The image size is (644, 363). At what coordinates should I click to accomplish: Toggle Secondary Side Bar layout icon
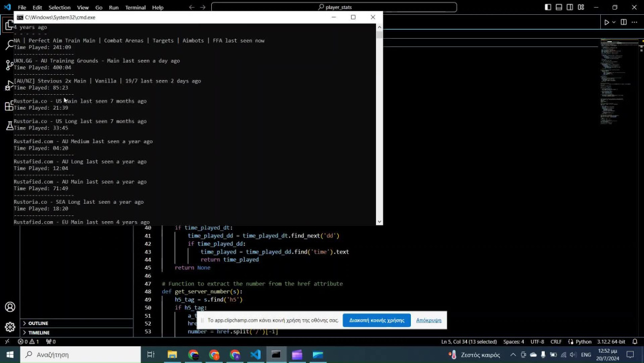tap(570, 7)
